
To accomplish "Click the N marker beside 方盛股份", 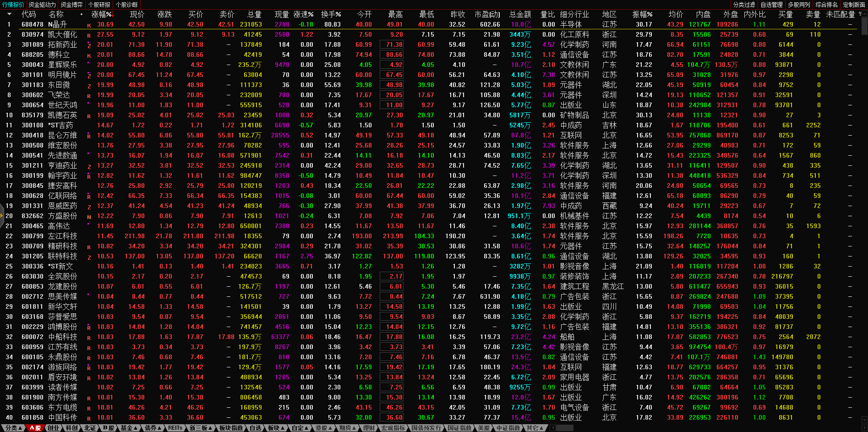I will coord(89,217).
